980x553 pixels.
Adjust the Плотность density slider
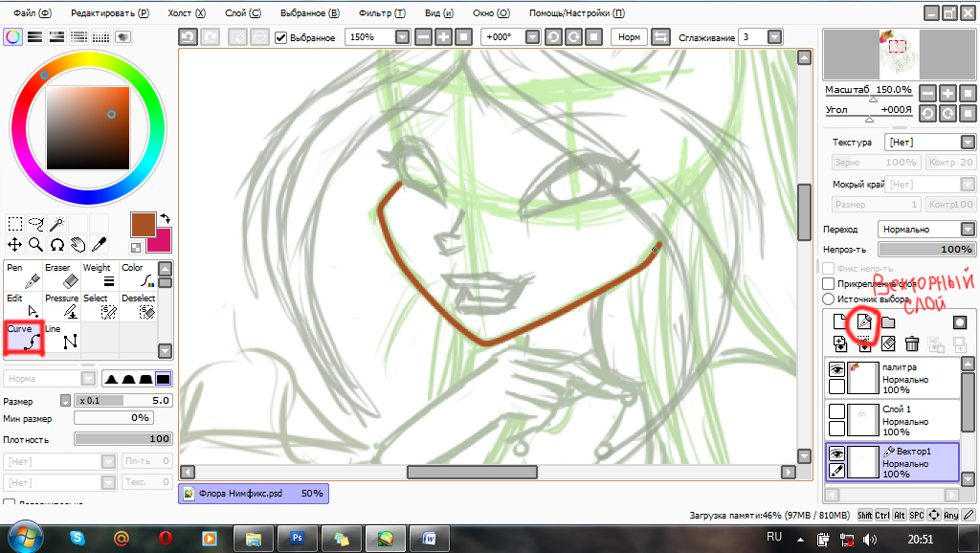pyautogui.click(x=123, y=438)
